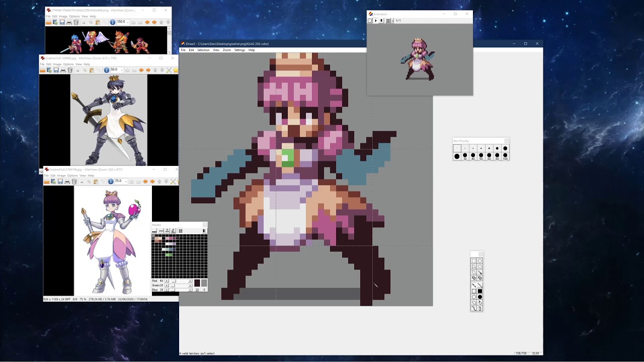The width and height of the screenshot is (644, 362).
Task: Click the Blue slider left arrow
Action: pos(167,290)
